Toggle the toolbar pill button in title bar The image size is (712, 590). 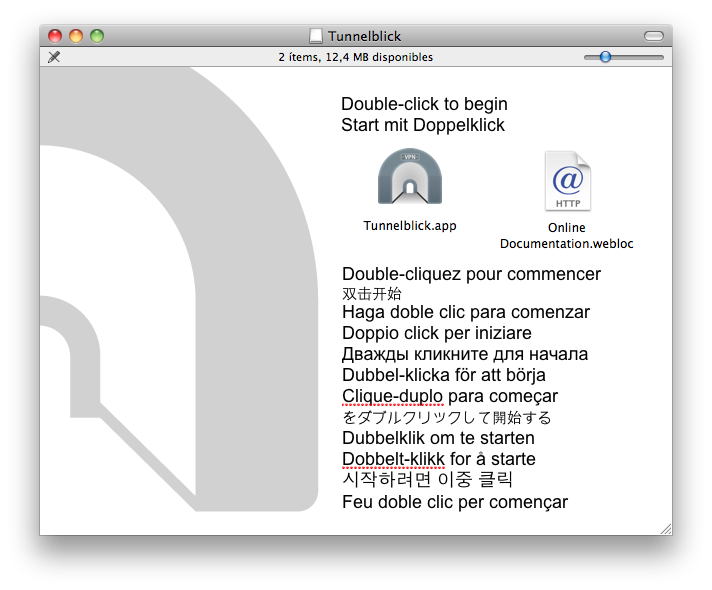click(654, 36)
